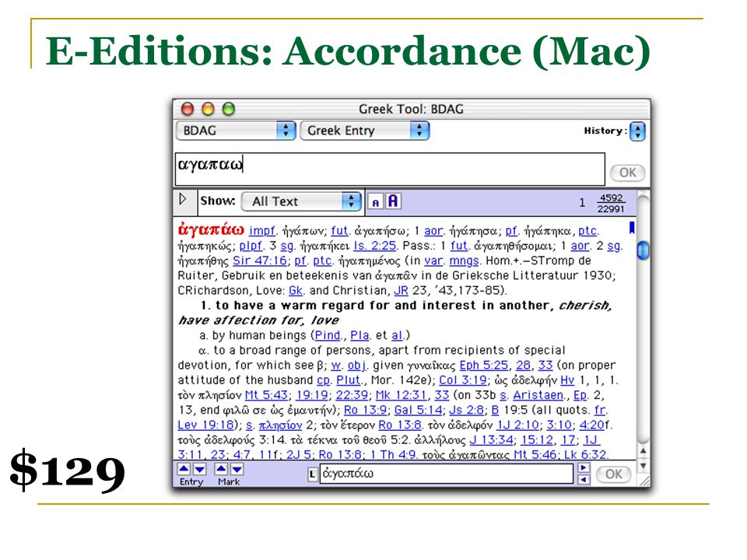The height and width of the screenshot is (560, 747).
Task: Open the Ro 13:9 reference link
Action: (x=365, y=410)
